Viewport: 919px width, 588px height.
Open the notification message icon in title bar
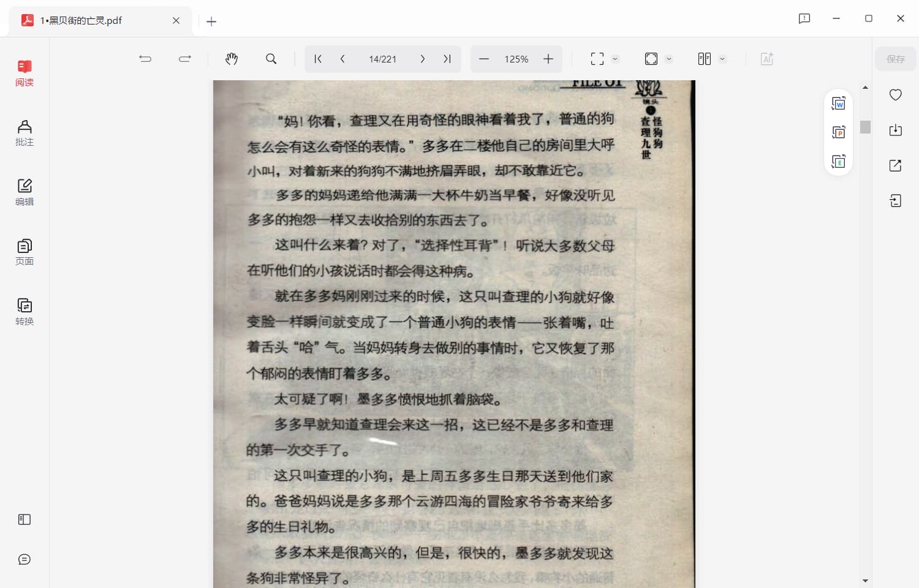[804, 18]
